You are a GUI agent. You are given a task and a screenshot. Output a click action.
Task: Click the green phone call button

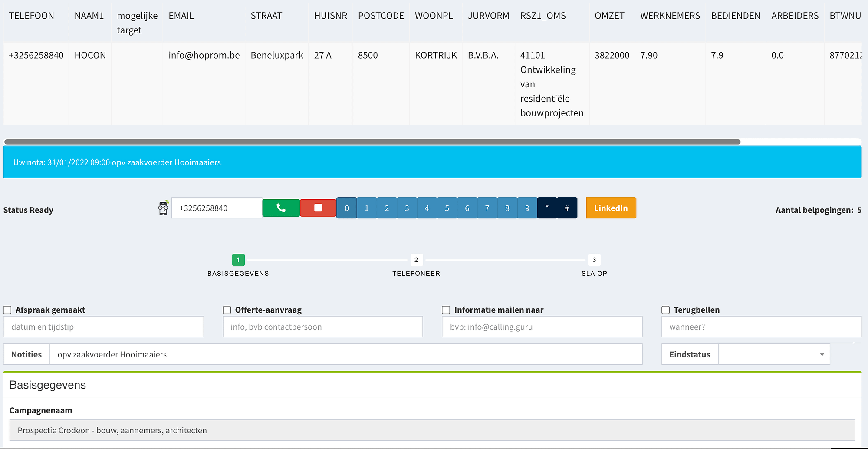(x=281, y=208)
